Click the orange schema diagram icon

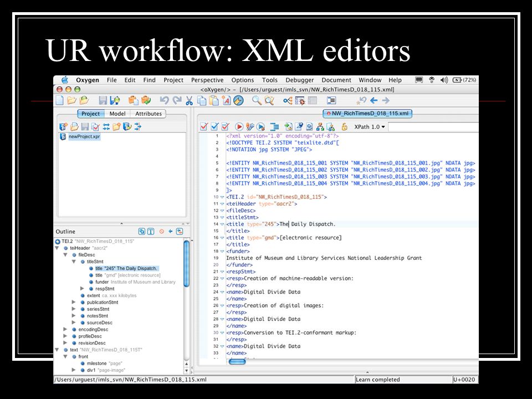click(x=320, y=126)
